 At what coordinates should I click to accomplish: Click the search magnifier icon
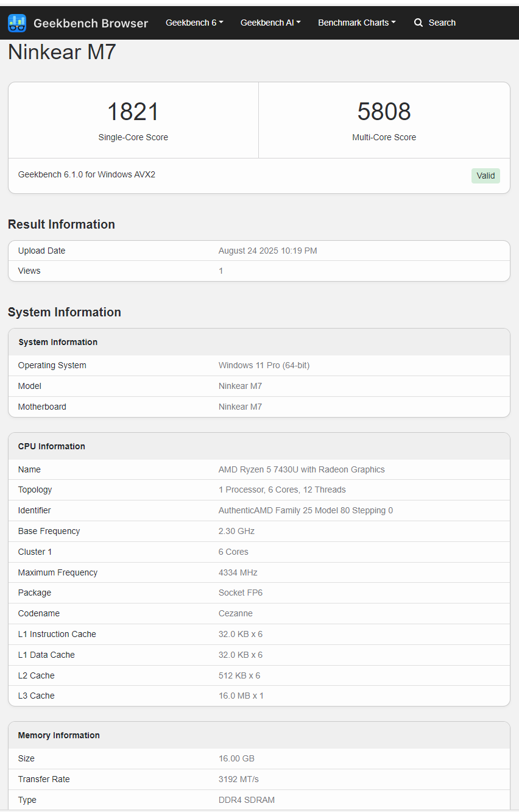[418, 23]
